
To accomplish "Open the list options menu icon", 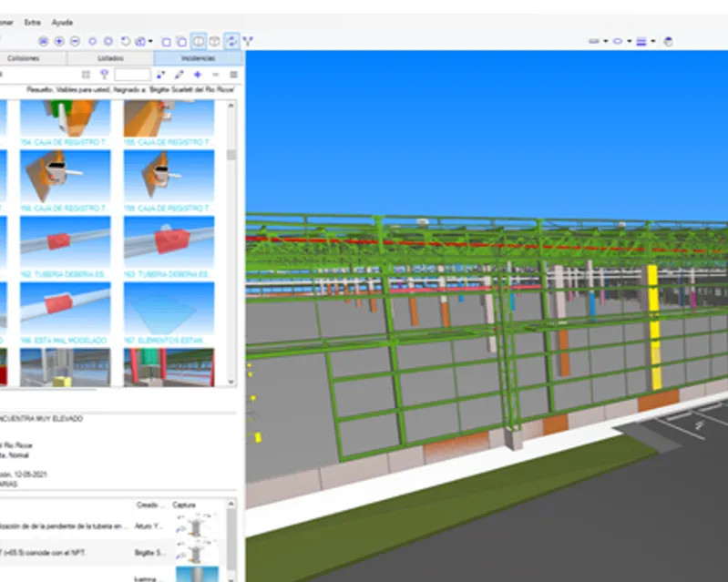I will click(234, 75).
